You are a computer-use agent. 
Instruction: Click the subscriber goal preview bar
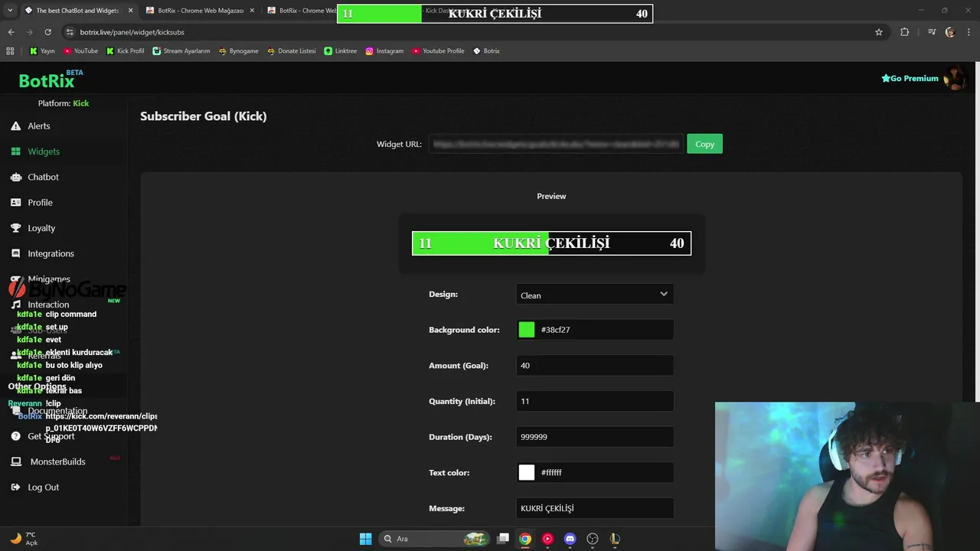tap(551, 243)
